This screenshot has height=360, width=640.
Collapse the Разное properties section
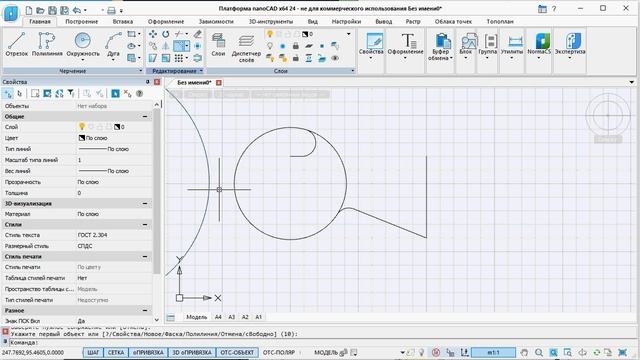(145, 311)
